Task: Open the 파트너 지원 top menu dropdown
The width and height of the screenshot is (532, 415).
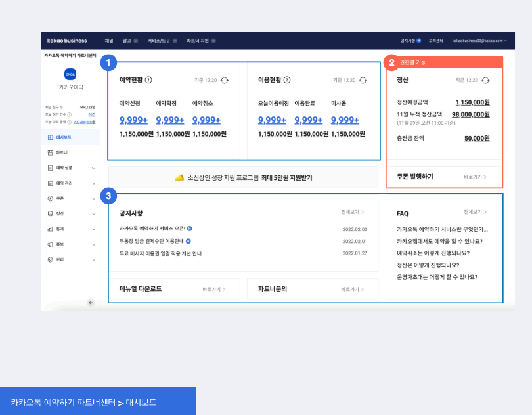Action: 200,41
